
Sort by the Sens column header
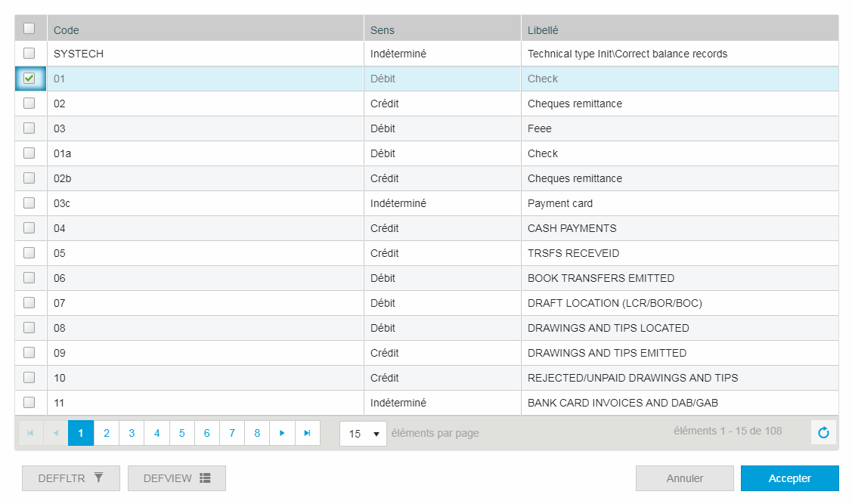click(383, 30)
